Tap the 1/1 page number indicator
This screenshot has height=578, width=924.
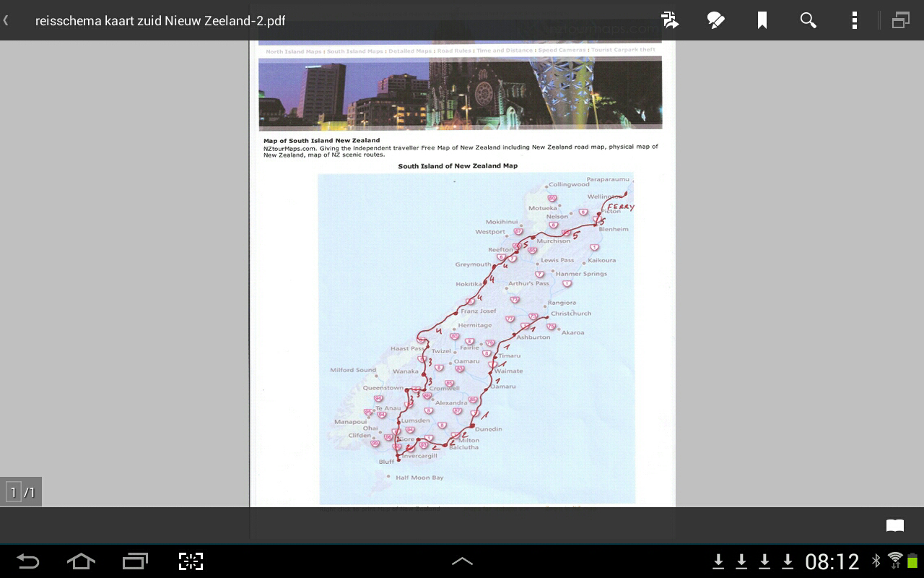21,492
